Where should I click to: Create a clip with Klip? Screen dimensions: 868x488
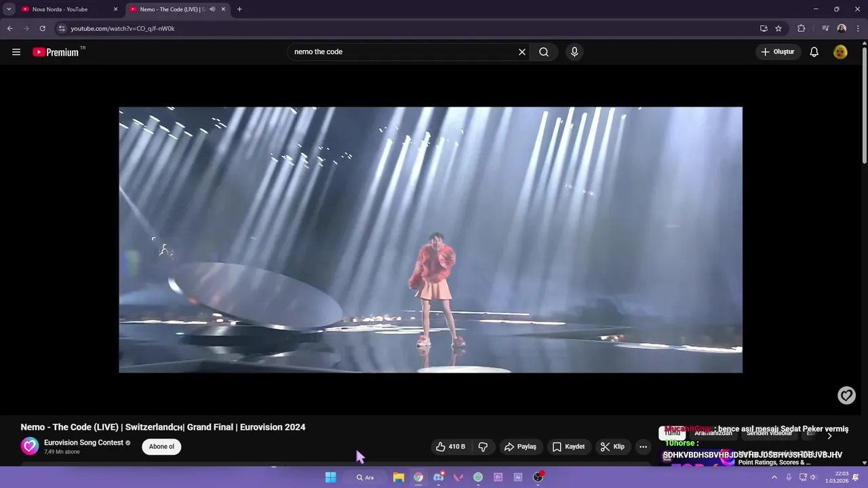click(x=612, y=447)
